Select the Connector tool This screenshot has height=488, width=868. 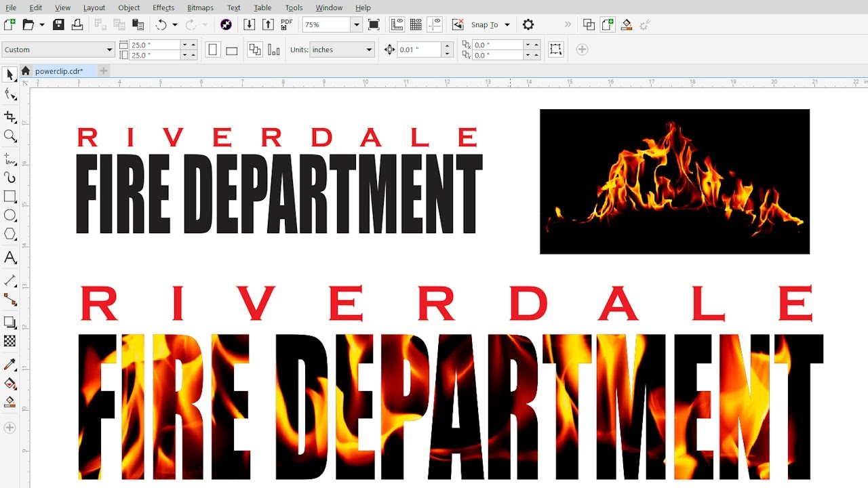[9, 299]
